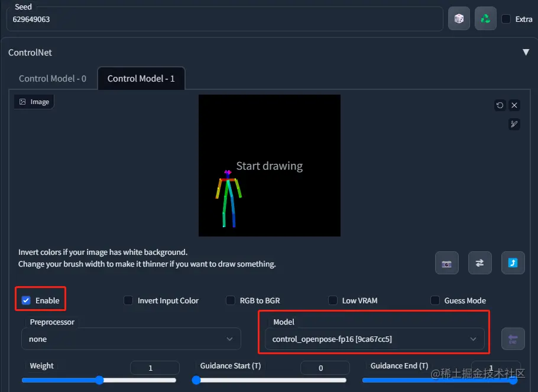Toggle the Extra seed checkbox
The height and width of the screenshot is (392, 538).
click(505, 19)
